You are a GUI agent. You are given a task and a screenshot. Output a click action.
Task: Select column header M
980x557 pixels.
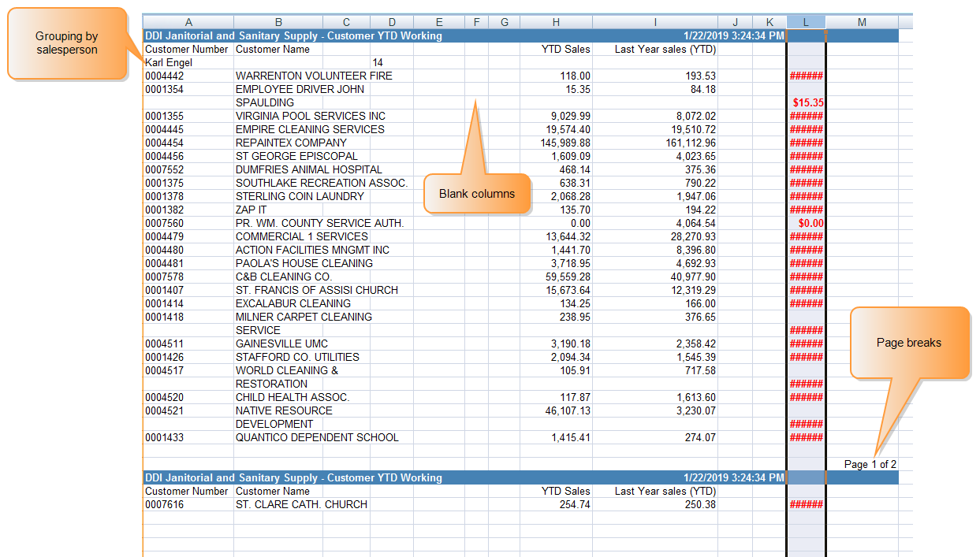pyautogui.click(x=861, y=21)
